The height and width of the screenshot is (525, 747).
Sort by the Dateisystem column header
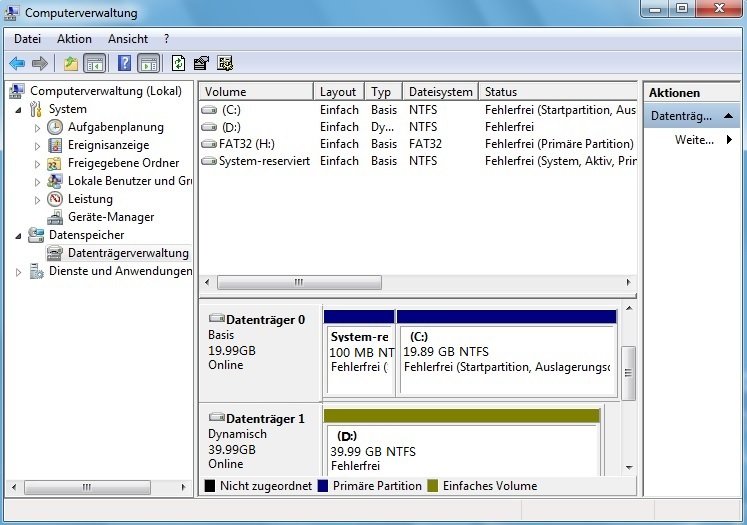(441, 91)
